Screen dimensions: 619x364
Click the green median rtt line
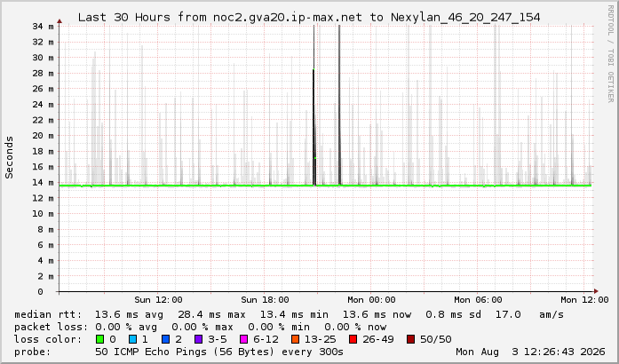[x=325, y=186]
